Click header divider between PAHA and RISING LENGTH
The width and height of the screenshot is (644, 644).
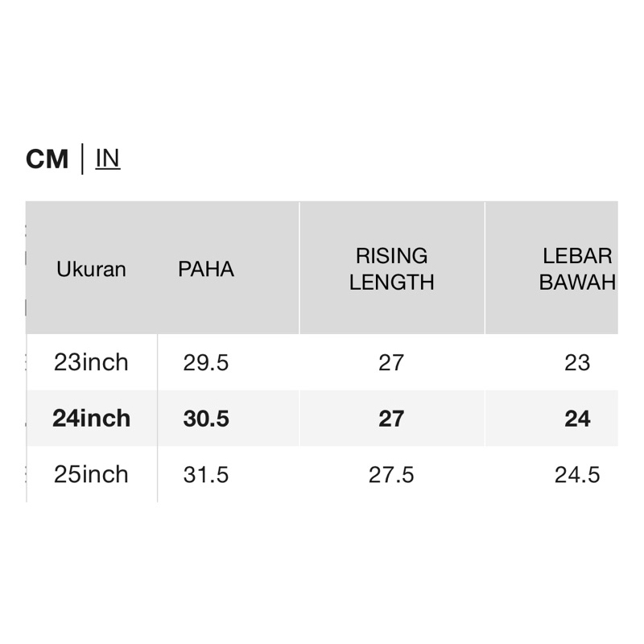[299, 269]
